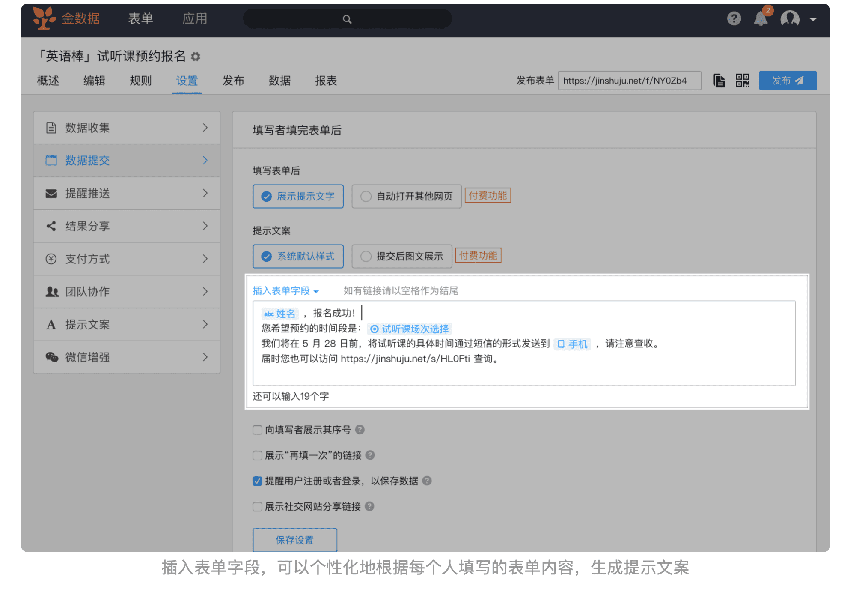Uncheck 提醒用户注册或者登录 checkbox
The image size is (868, 592).
click(x=257, y=481)
